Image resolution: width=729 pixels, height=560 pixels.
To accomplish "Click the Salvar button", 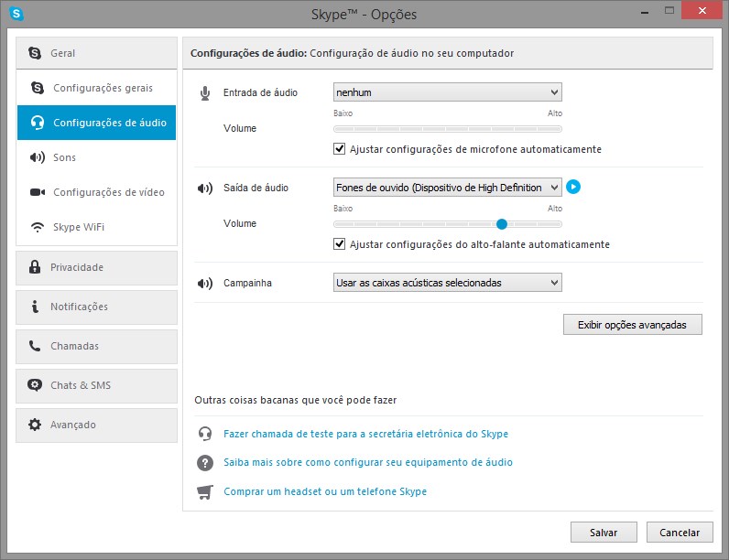I will click(x=604, y=533).
